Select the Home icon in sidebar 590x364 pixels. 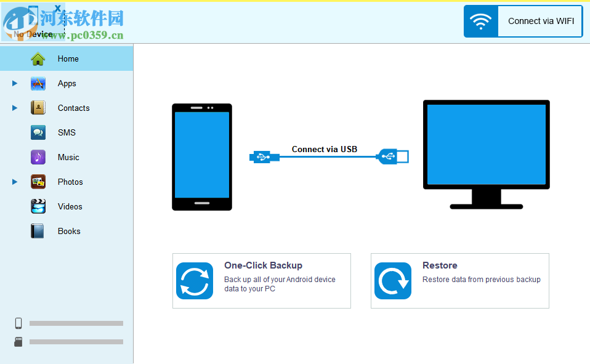click(38, 59)
